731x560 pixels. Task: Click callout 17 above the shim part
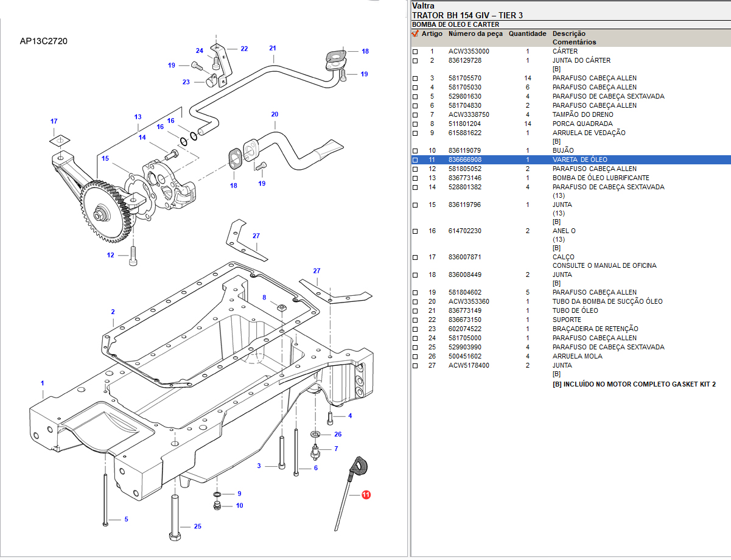[54, 121]
